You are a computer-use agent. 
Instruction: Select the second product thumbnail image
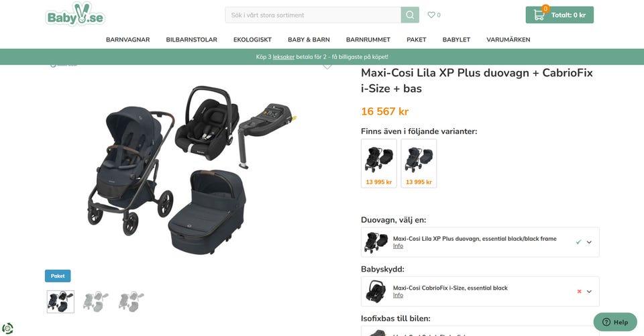tap(96, 302)
